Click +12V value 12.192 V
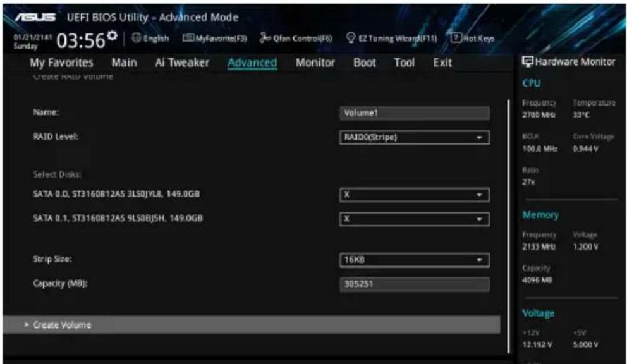The width and height of the screenshot is (627, 364). tap(537, 345)
